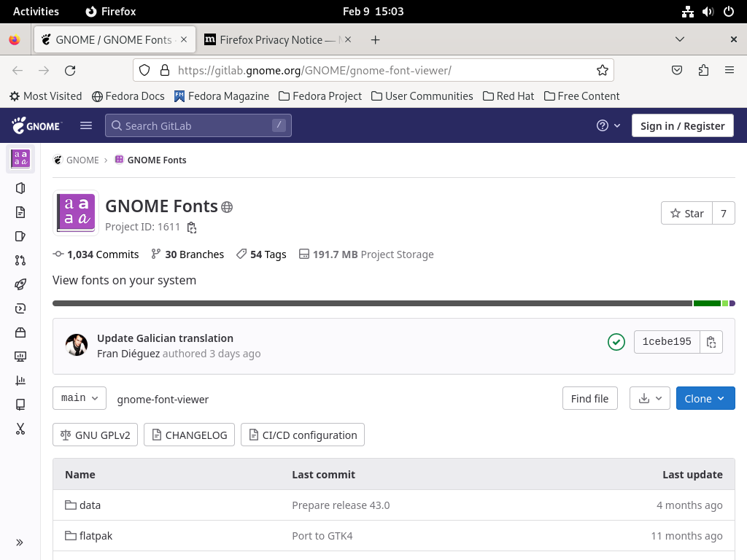Open the main branch dropdown
The width and height of the screenshot is (747, 560).
(x=80, y=398)
